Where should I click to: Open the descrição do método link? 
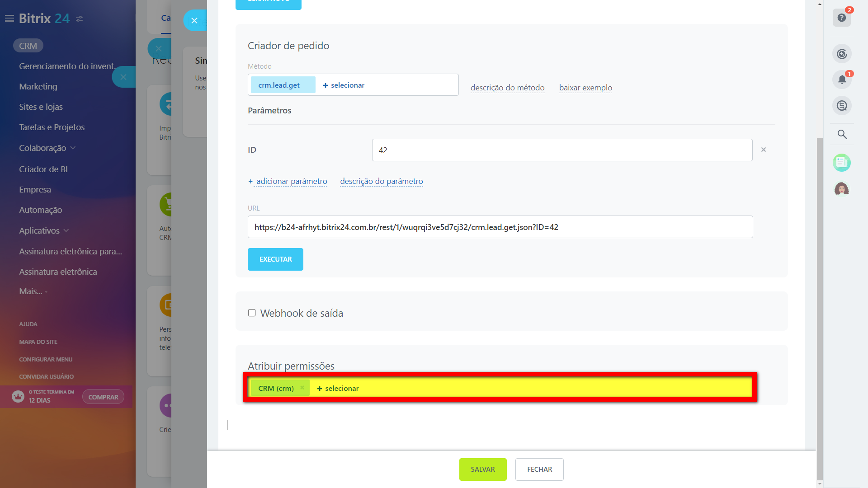tap(507, 88)
